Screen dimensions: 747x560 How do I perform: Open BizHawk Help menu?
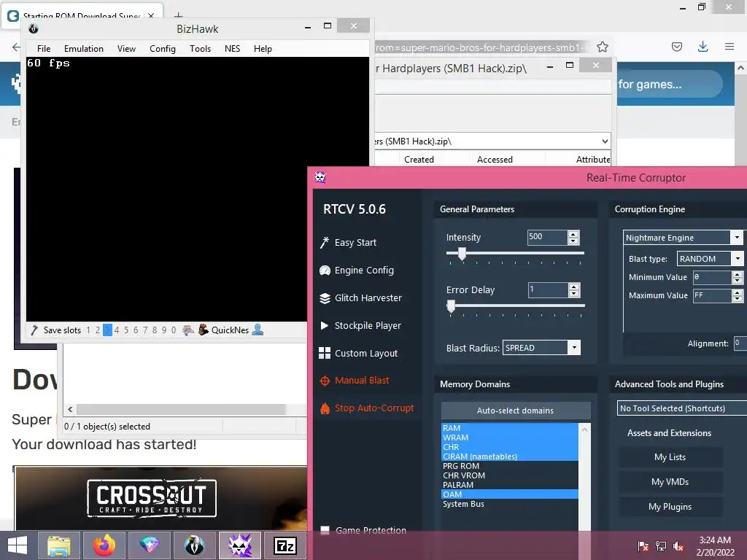click(263, 49)
